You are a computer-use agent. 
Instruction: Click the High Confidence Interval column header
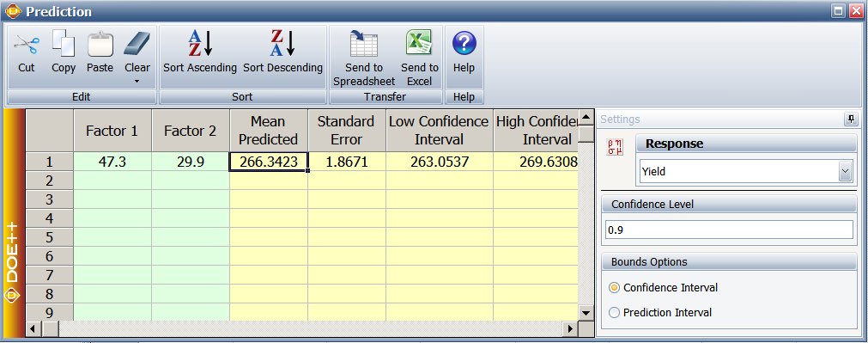pyautogui.click(x=536, y=131)
